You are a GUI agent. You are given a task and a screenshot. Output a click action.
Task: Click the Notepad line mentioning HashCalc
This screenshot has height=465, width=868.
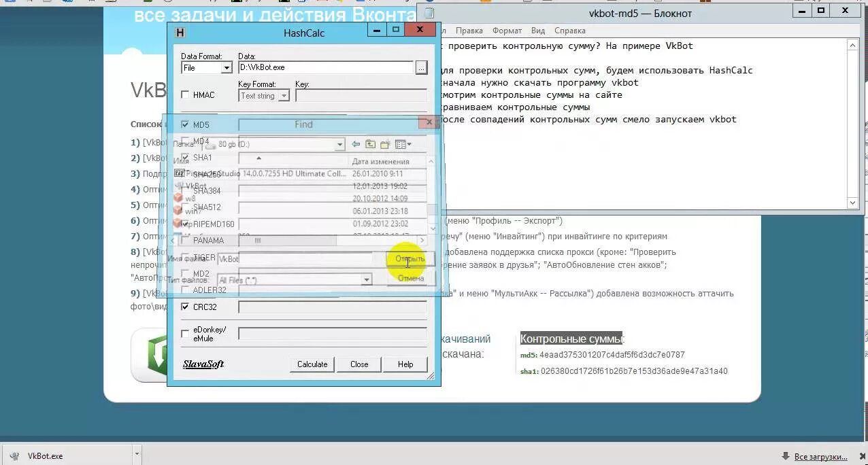click(597, 71)
